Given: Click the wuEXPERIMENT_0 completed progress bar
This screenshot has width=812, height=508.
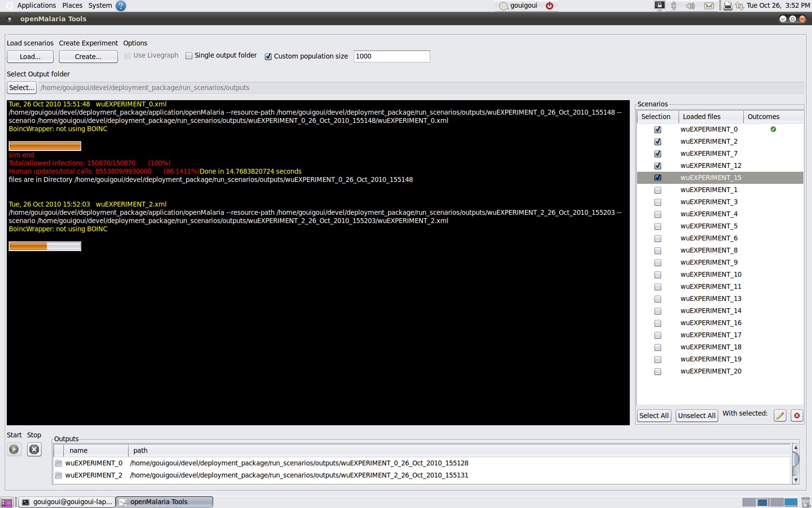Looking at the screenshot, I should (45, 146).
